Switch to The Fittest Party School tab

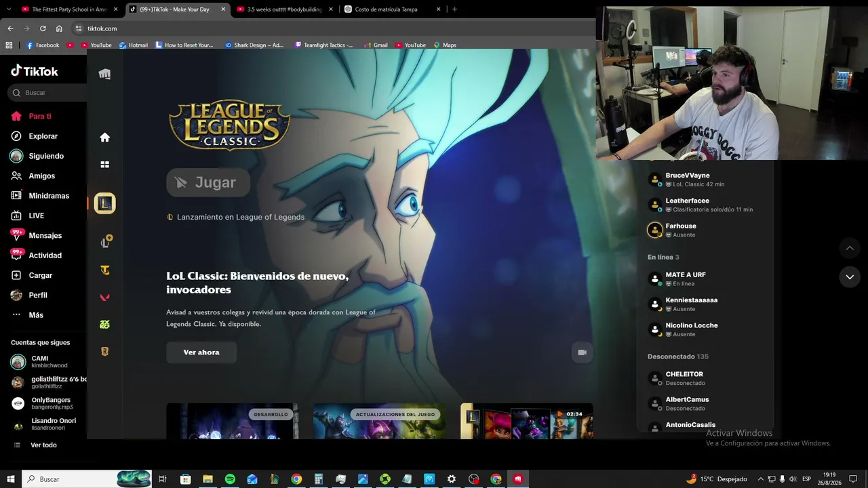click(x=69, y=9)
